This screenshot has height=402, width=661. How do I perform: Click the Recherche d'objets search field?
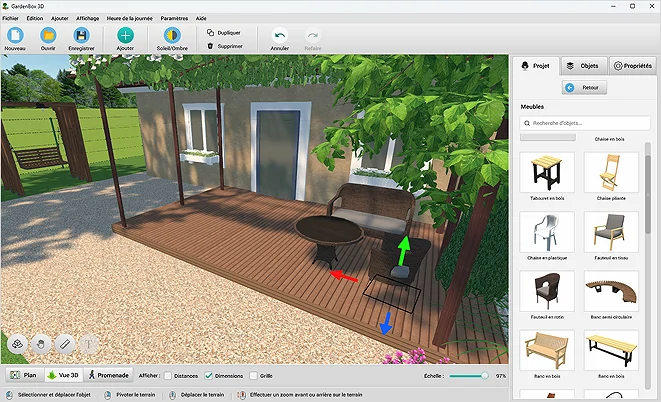pos(585,123)
